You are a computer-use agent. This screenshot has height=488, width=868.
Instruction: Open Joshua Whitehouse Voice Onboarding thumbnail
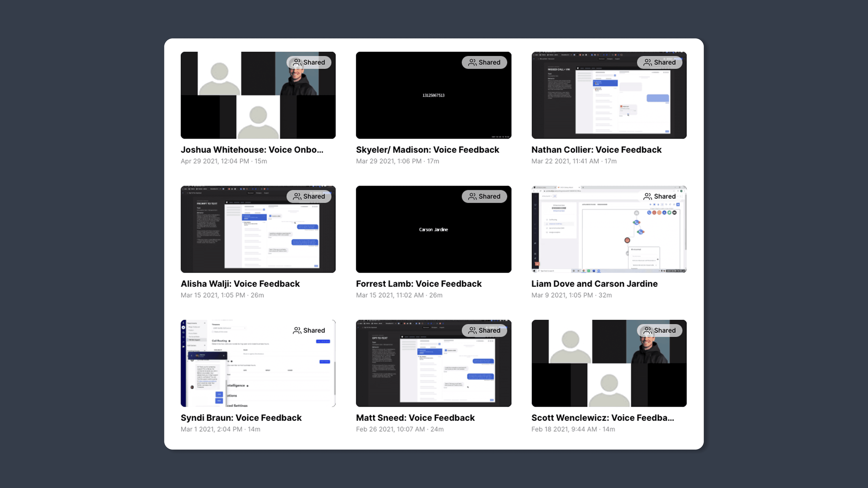pos(258,101)
